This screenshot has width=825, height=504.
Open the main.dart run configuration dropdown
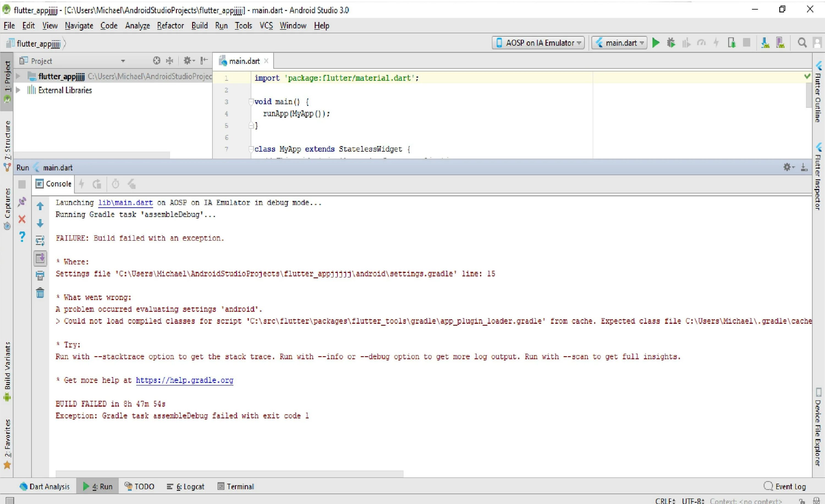pyautogui.click(x=619, y=43)
